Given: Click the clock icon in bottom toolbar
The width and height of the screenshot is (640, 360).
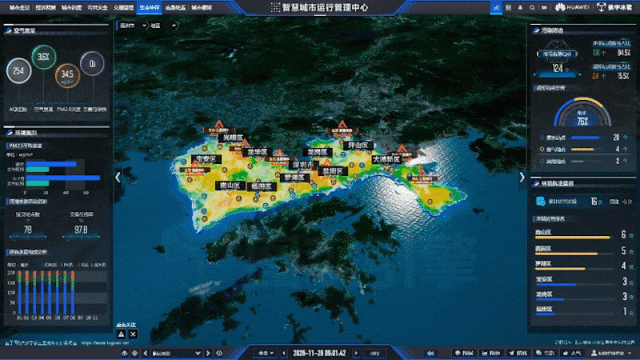Looking at the screenshot, I should (x=220, y=353).
